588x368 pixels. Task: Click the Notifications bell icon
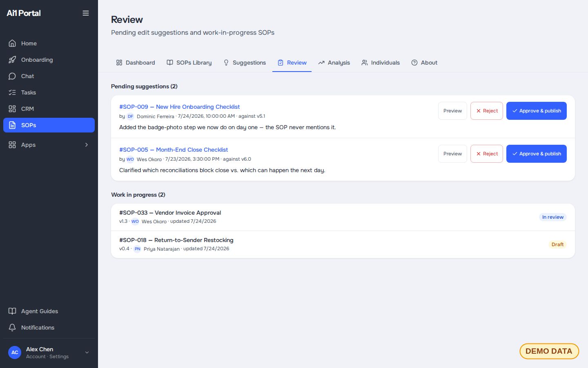click(x=12, y=328)
